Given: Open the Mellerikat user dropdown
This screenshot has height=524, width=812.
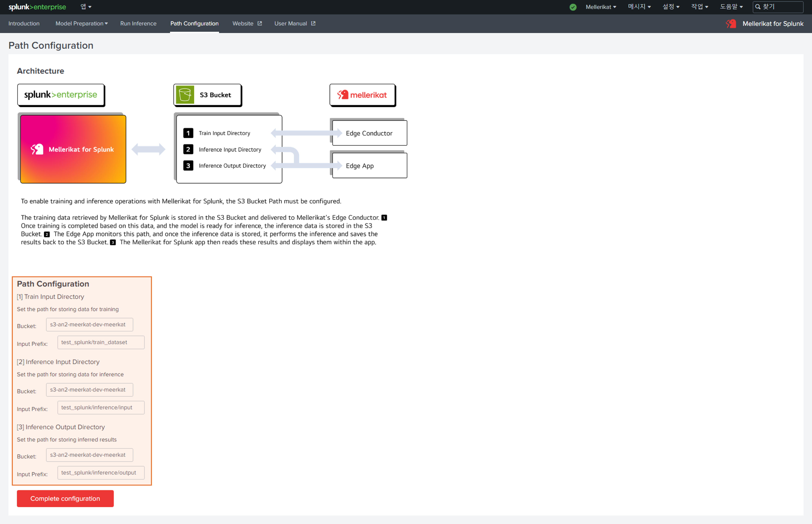Looking at the screenshot, I should coord(601,7).
